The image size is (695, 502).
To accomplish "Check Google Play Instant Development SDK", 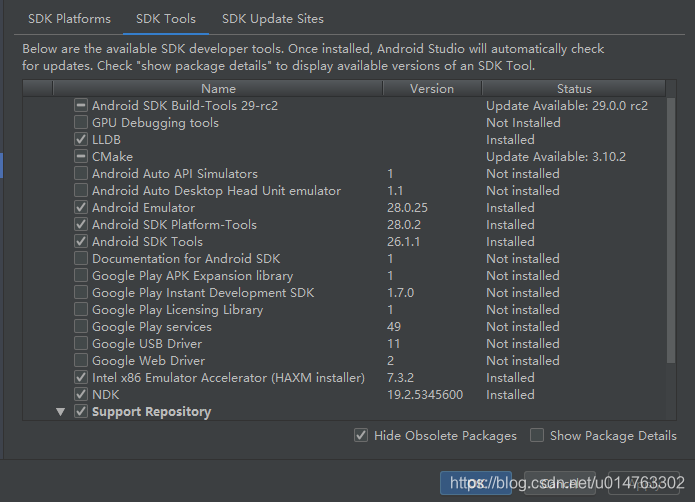I will click(81, 292).
